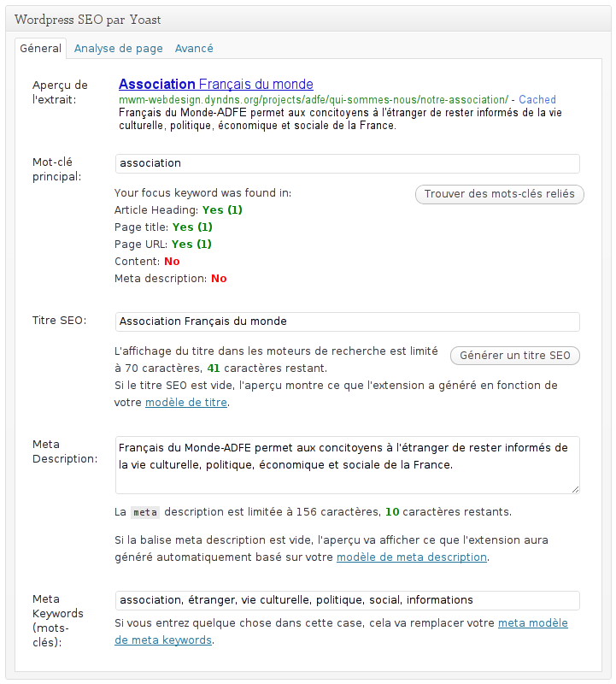Focus the Meta Keywords input field
Screen dimensions: 616x684
[x=347, y=600]
